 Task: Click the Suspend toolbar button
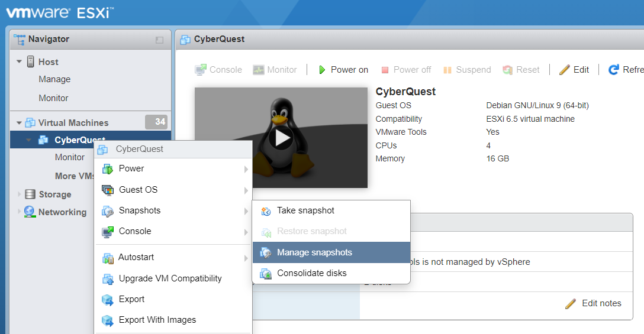467,70
